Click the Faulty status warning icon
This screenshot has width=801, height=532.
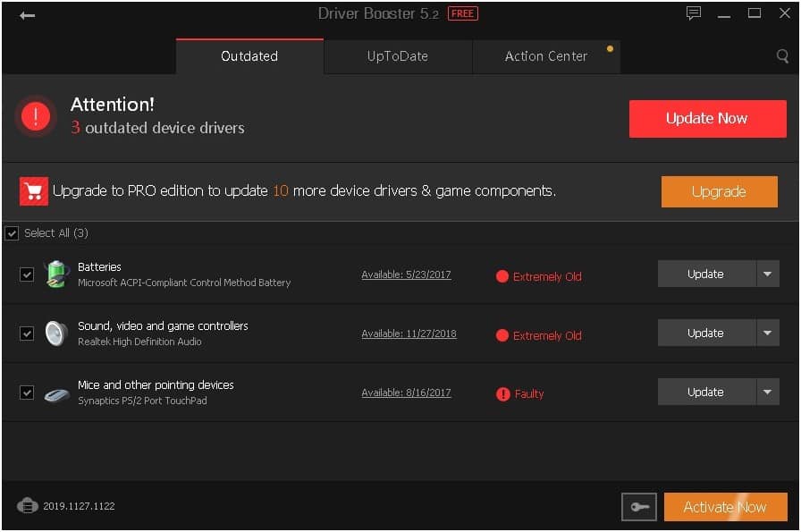pos(502,394)
